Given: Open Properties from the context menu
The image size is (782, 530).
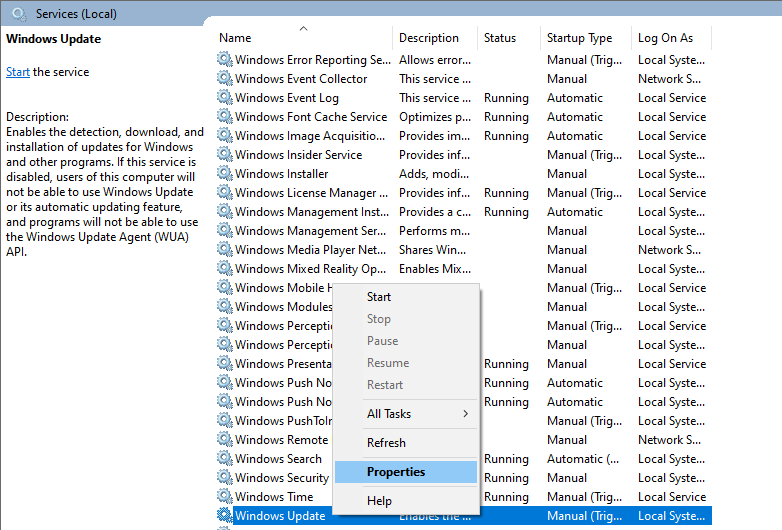Looking at the screenshot, I should 406,472.
